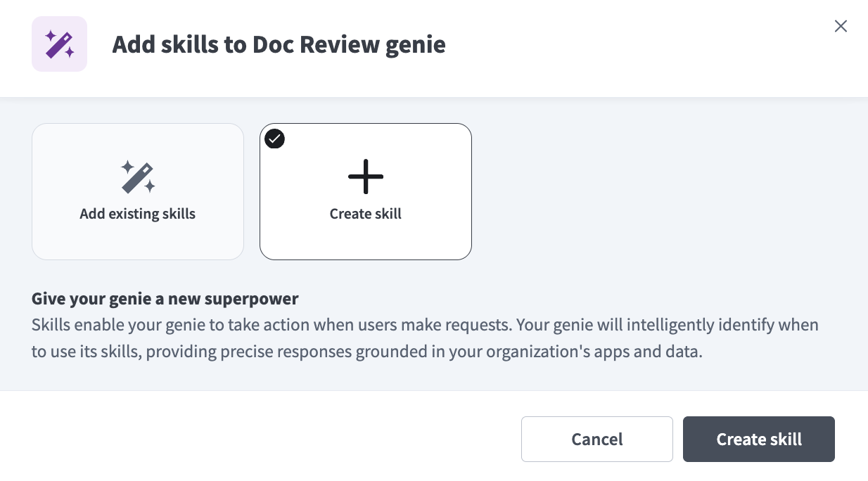The height and width of the screenshot is (481, 868).
Task: Click the lavender tile behind the header wand
Action: [x=59, y=44]
